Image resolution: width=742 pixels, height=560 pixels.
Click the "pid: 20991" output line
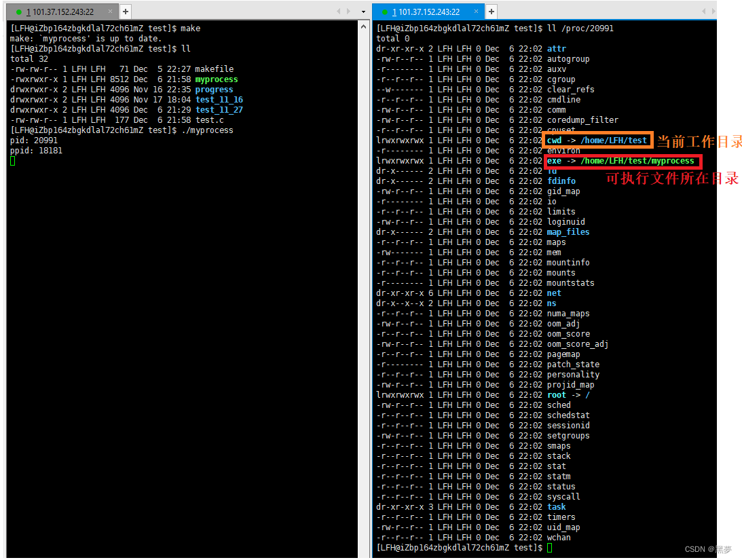(33, 141)
